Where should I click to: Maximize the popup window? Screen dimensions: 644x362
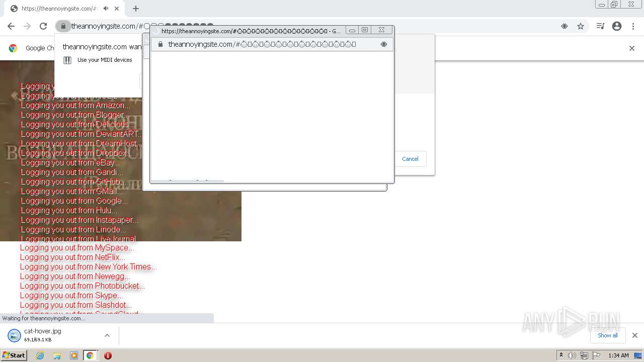click(x=365, y=30)
